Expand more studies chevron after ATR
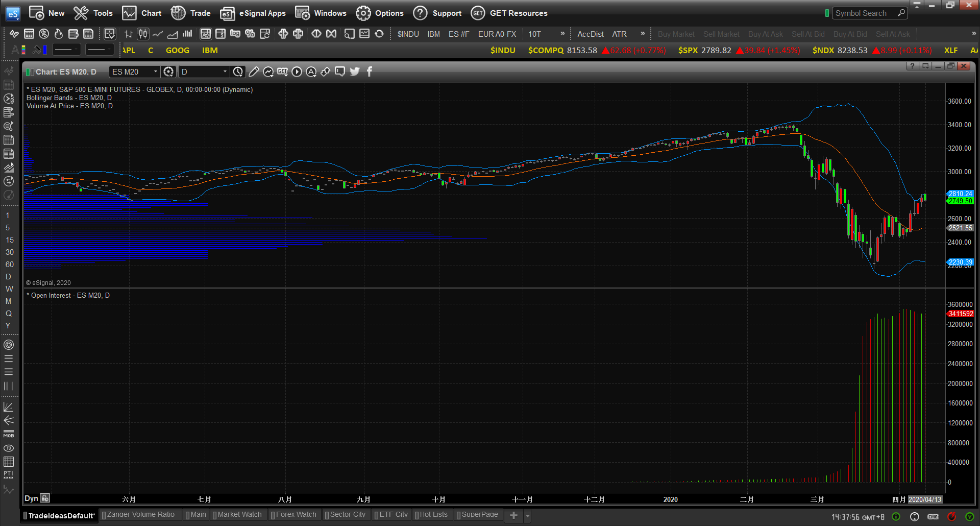The width and height of the screenshot is (980, 526). tap(643, 34)
